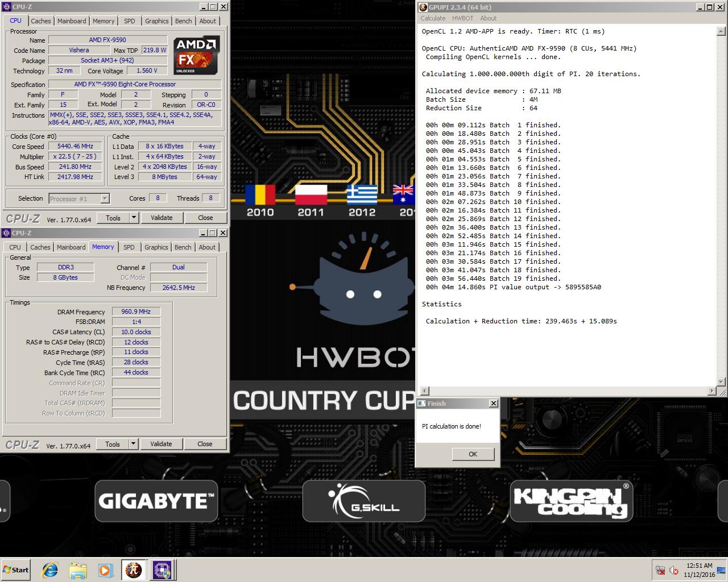Click the CPU-Z title bar icon of Memory window
This screenshot has width=728, height=582.
[6, 233]
